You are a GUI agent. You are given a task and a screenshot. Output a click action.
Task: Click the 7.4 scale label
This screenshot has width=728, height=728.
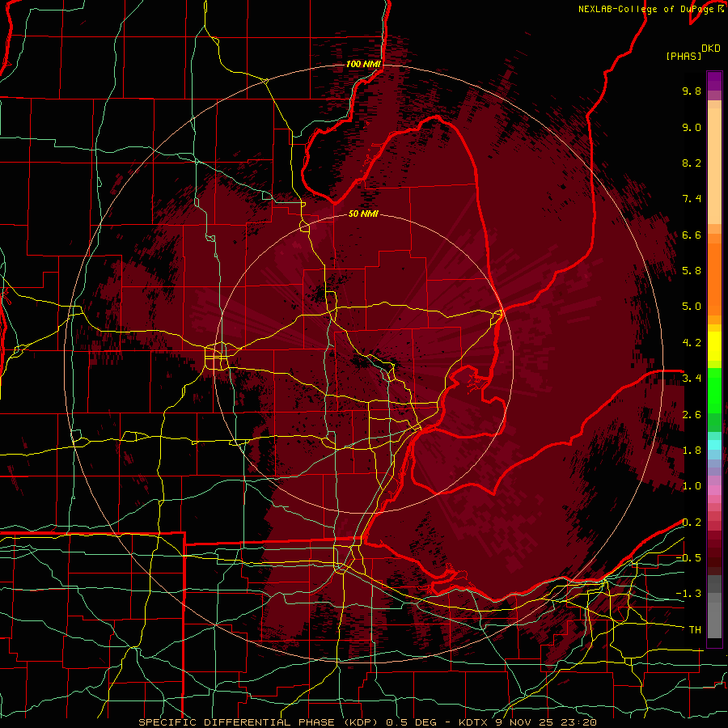(692, 199)
